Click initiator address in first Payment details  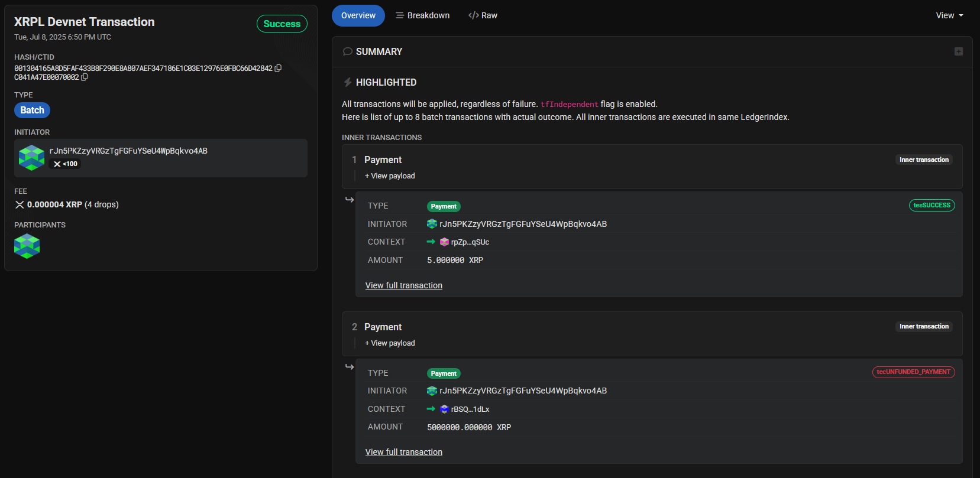coord(523,224)
